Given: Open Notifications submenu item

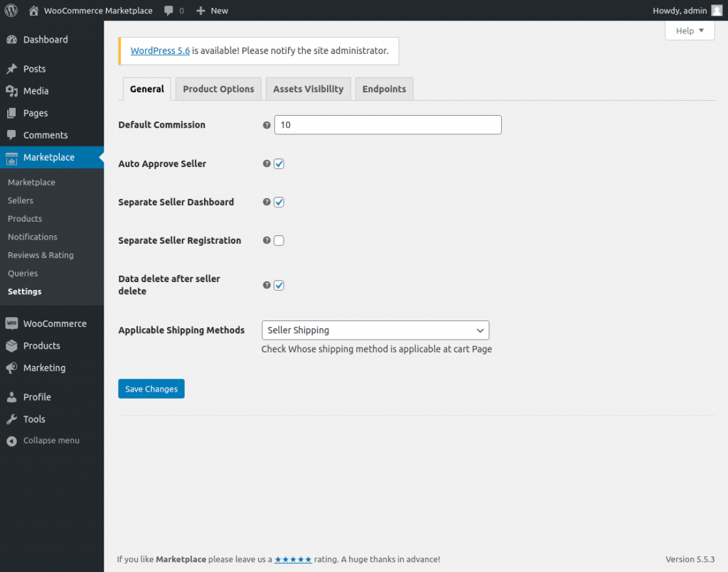Looking at the screenshot, I should click(33, 237).
